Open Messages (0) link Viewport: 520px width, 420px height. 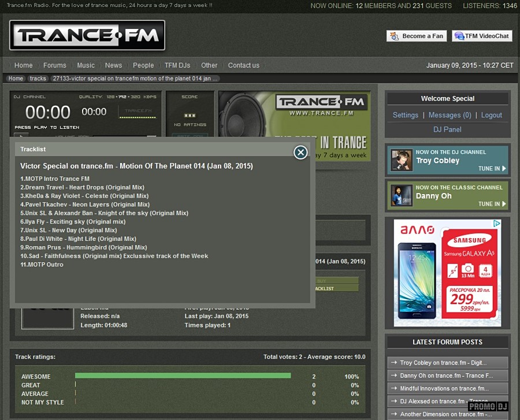[450, 115]
